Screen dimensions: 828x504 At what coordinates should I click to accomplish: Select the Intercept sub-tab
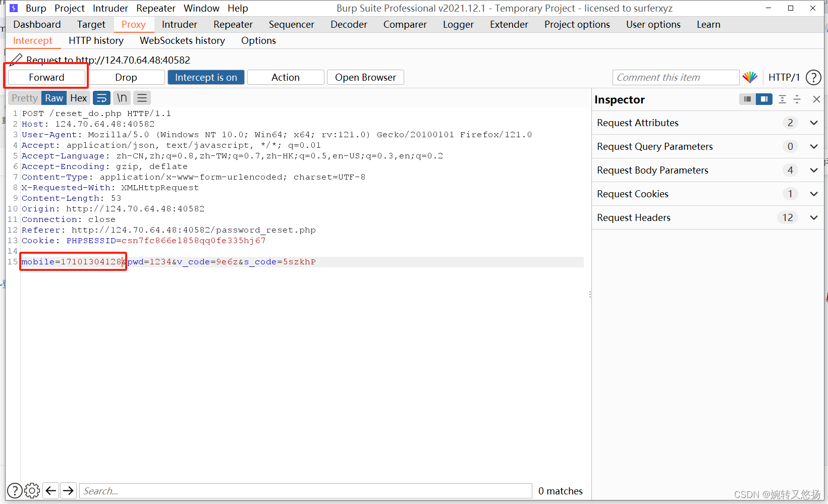coord(33,40)
